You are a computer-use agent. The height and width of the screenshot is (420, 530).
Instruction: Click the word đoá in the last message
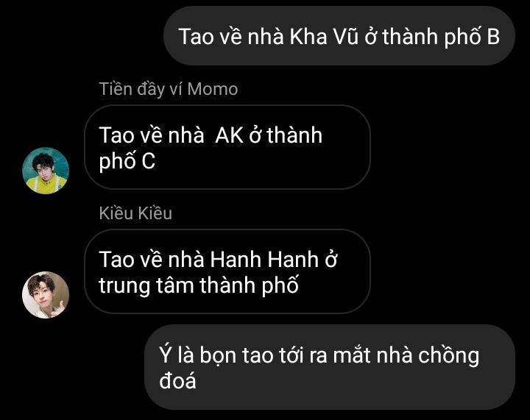[177, 381]
